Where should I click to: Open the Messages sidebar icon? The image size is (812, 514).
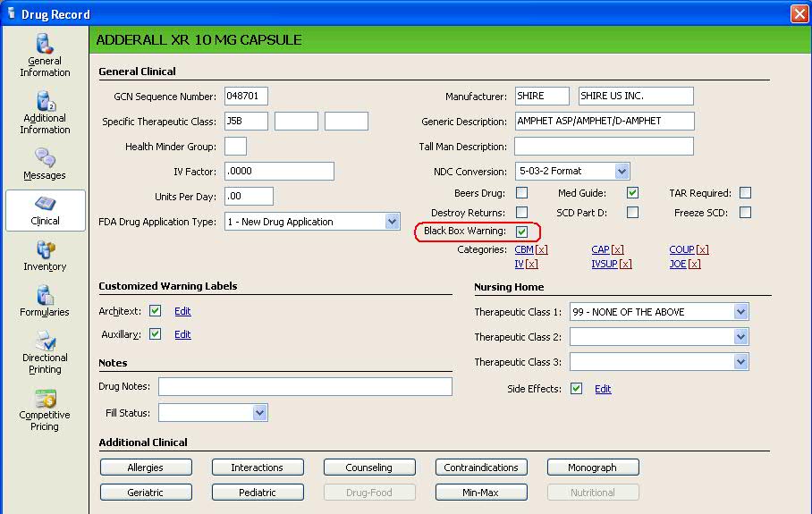45,164
